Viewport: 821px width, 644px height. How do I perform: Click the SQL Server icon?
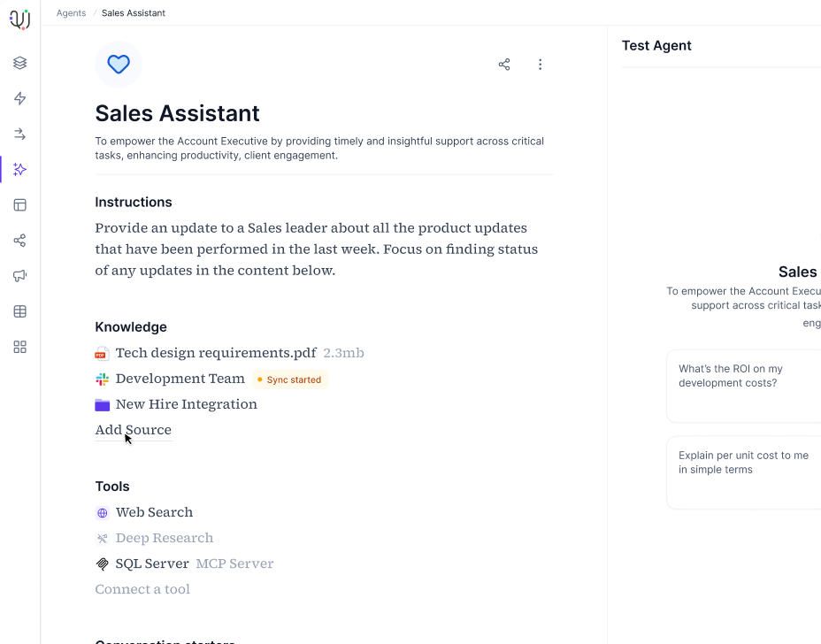tap(102, 563)
